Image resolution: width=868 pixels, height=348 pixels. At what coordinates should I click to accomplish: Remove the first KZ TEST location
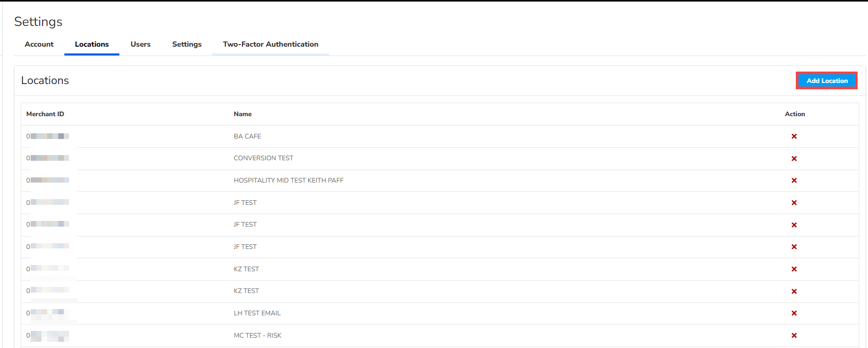coord(794,269)
